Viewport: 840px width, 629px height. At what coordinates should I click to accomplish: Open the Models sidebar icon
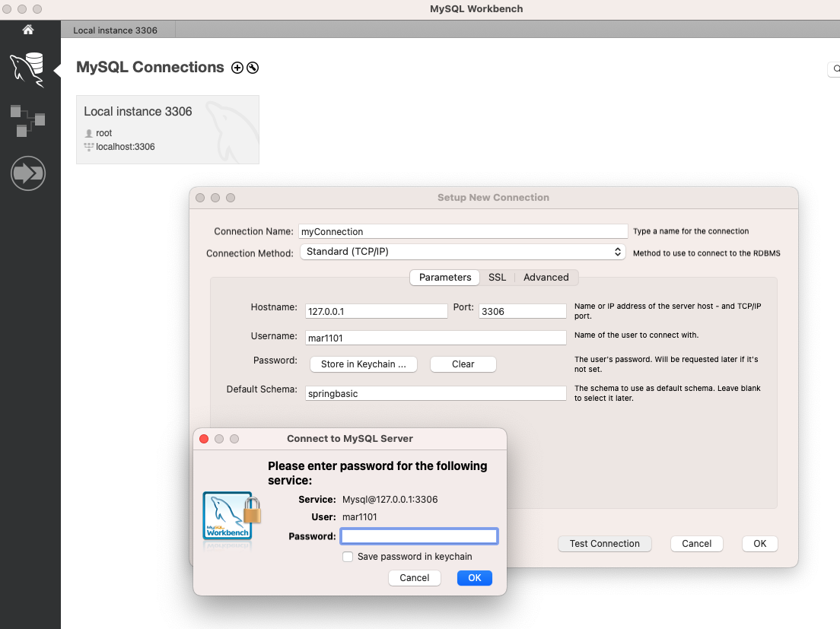27,120
